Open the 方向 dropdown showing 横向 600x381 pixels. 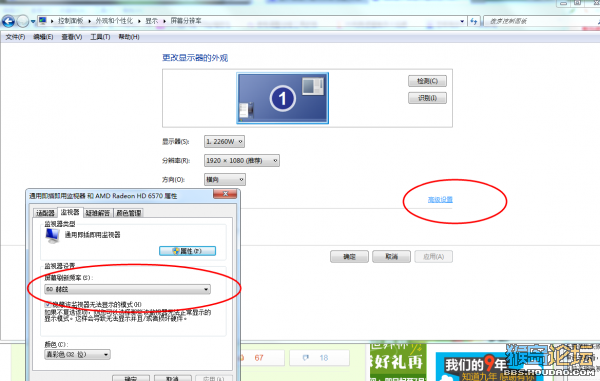(225, 179)
